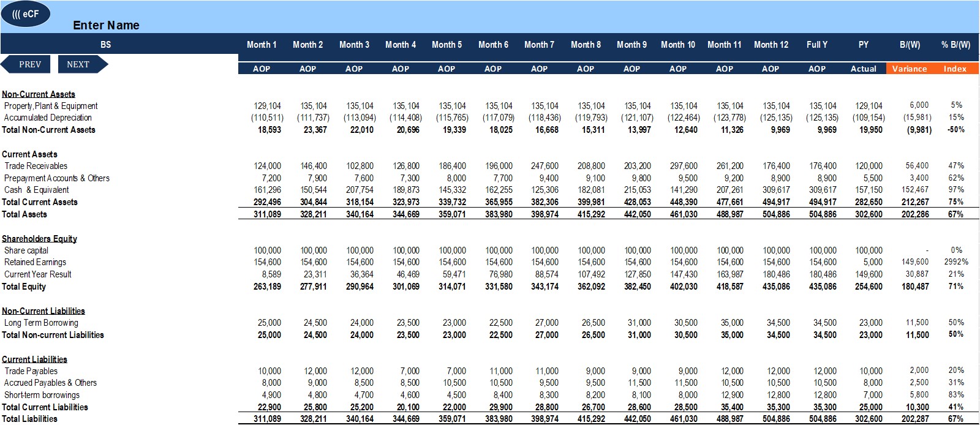Select the Non-Current Assets section heading
This screenshot has height=425, width=980.
39,94
